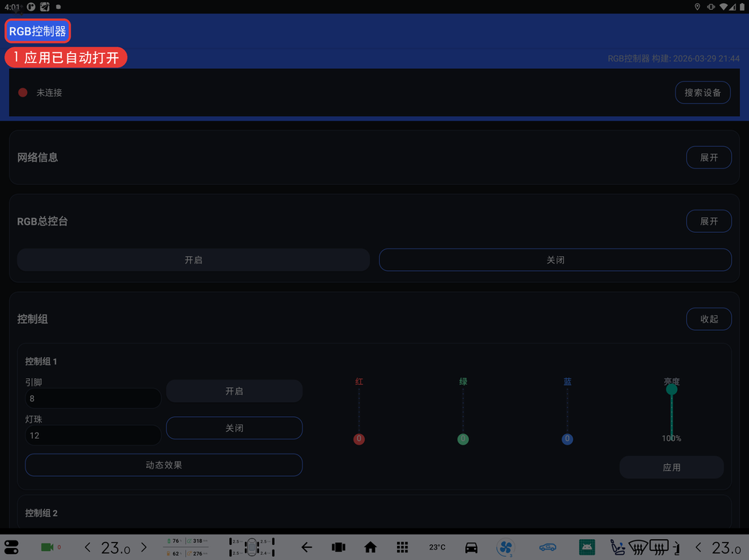Expand the RGB总控台 section

click(x=709, y=221)
